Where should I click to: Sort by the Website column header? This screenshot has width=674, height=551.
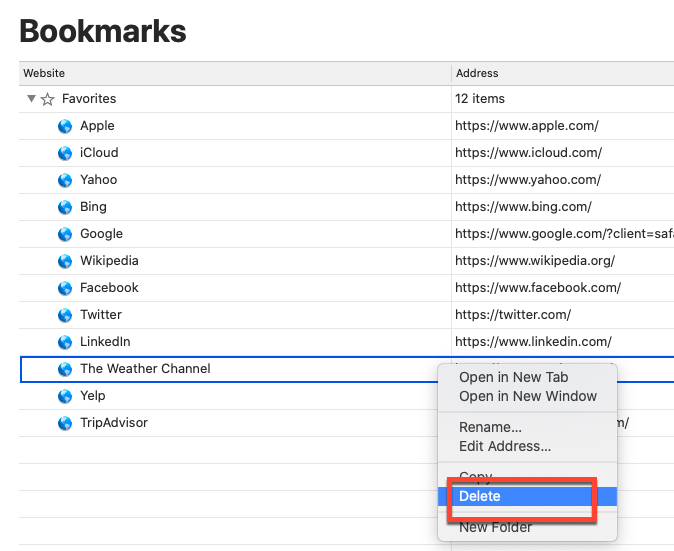pyautogui.click(x=235, y=73)
